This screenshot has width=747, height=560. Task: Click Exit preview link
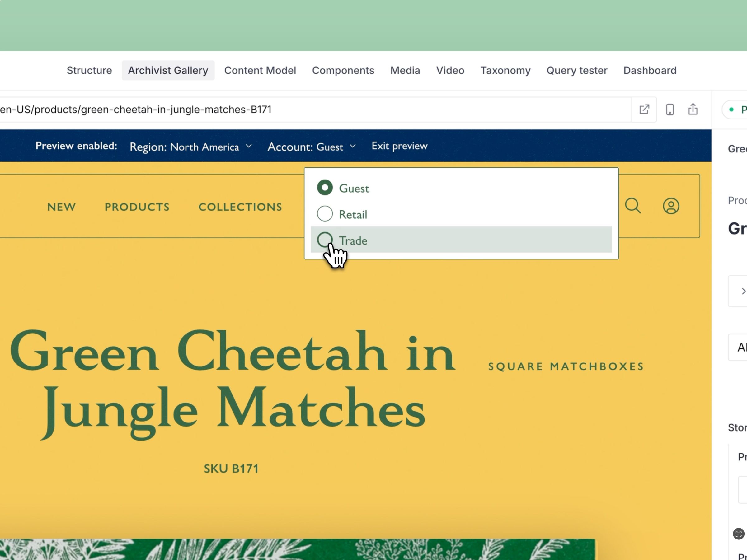point(400,146)
